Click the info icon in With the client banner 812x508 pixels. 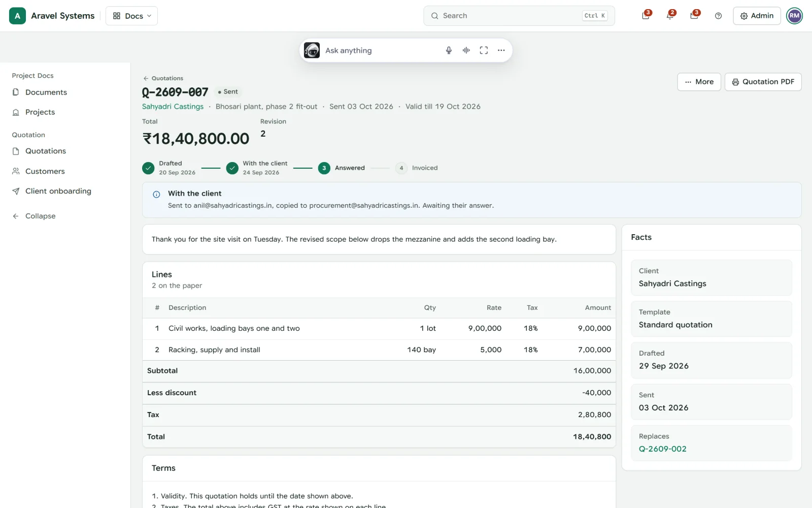pos(156,194)
